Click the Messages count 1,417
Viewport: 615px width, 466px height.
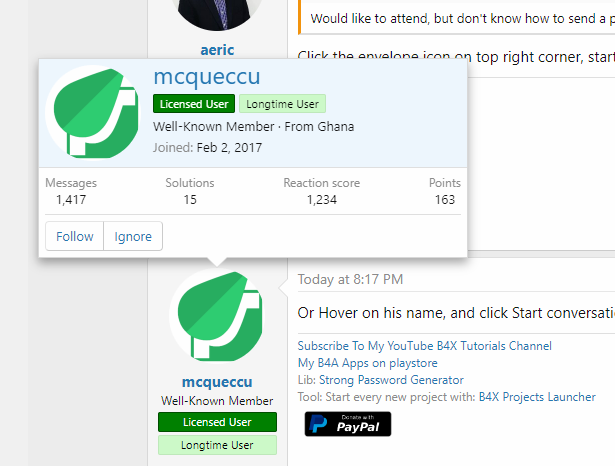click(71, 200)
